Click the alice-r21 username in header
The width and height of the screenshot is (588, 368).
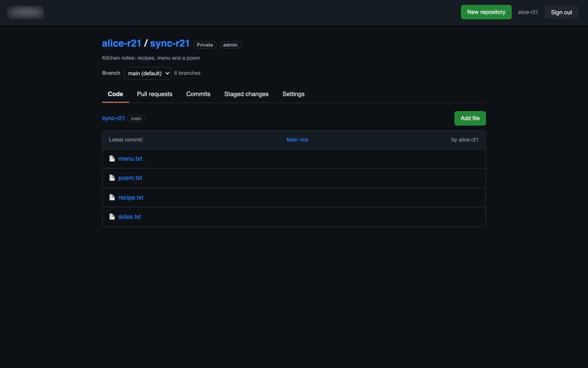pos(528,12)
